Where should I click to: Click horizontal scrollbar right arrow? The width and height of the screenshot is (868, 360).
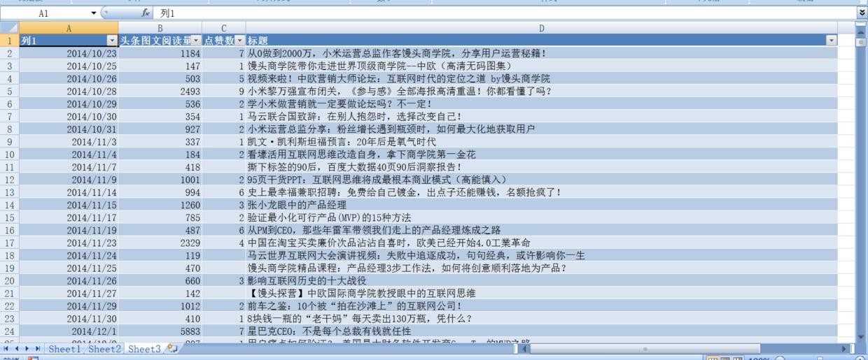coord(844,348)
